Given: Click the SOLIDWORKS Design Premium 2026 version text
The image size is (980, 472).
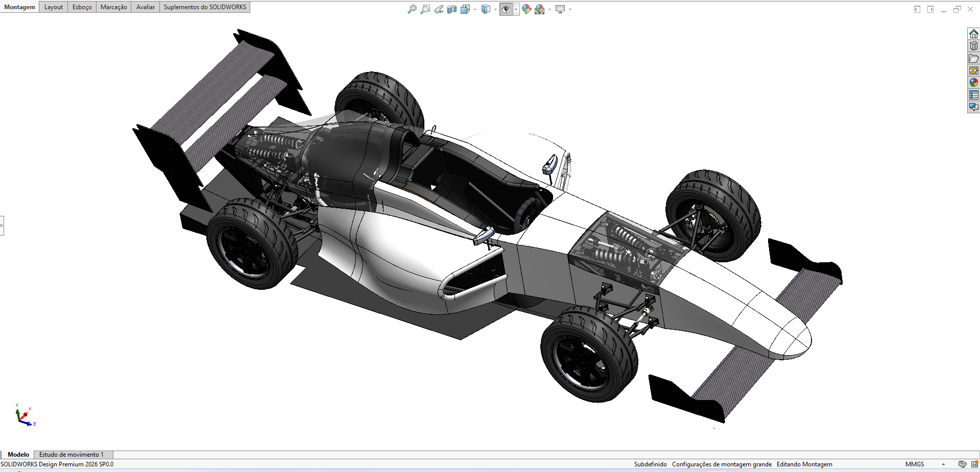Looking at the screenshot, I should click(x=57, y=464).
